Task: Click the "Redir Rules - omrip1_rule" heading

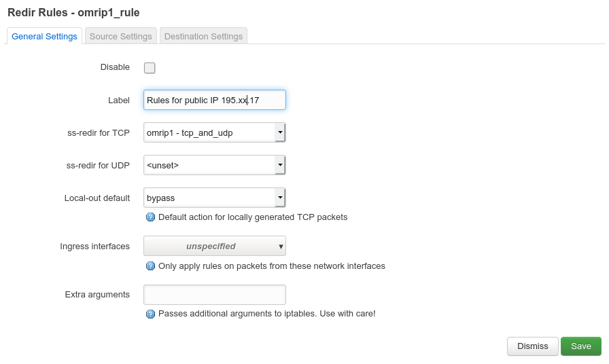Action: point(73,12)
